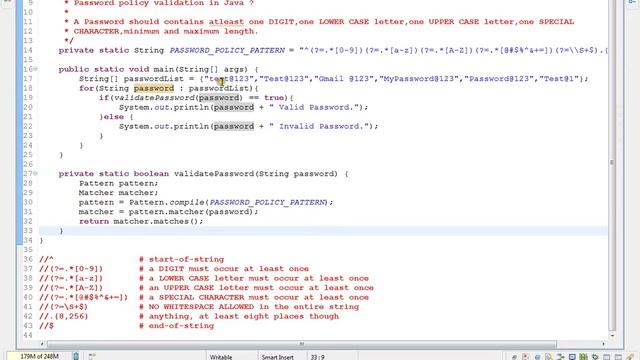Click line number 44 in gutter
This screenshot has width=640, height=360.
(x=28, y=336)
